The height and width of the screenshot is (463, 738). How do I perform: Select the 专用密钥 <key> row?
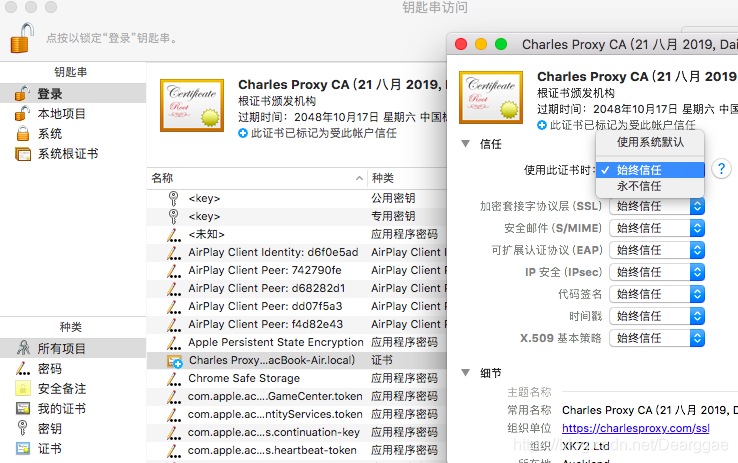coord(297,216)
